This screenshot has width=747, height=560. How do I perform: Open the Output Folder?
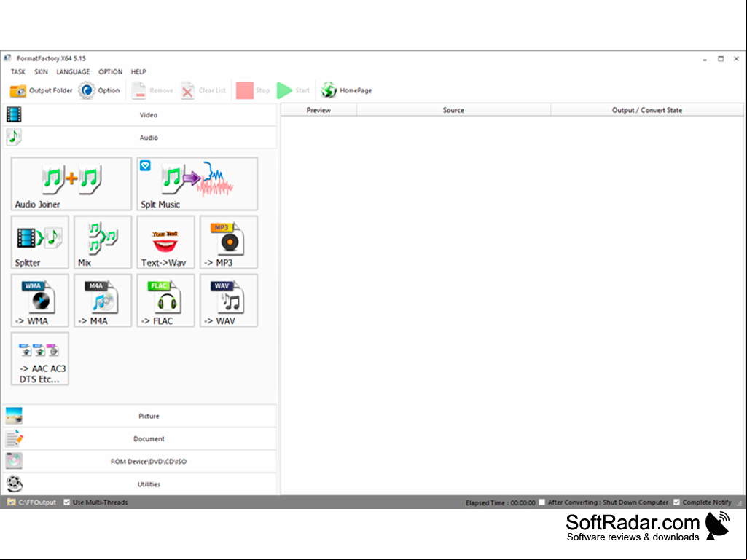(x=41, y=90)
